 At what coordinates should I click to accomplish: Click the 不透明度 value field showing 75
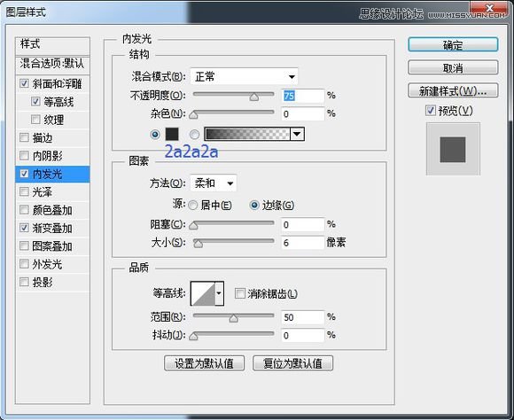pos(302,96)
